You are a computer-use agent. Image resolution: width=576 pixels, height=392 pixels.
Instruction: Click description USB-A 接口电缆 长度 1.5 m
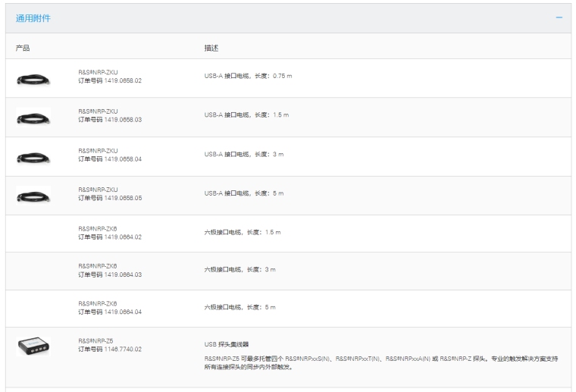(246, 115)
